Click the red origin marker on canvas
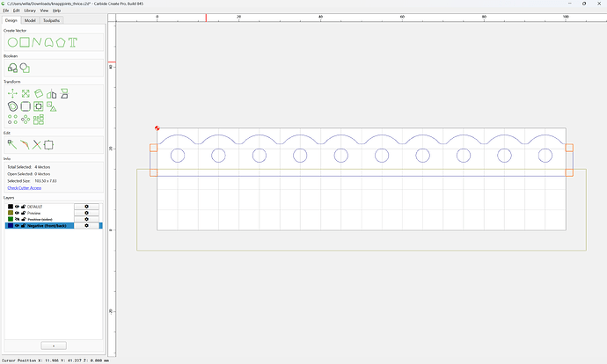 point(157,128)
